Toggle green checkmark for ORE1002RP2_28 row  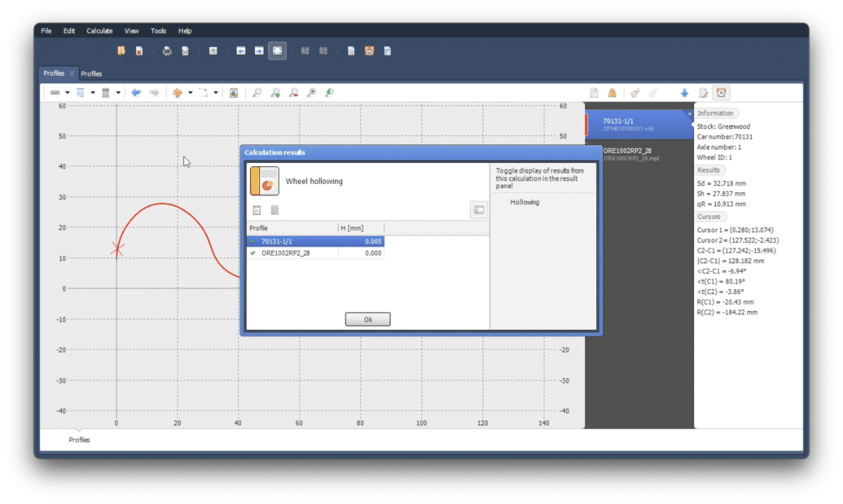point(253,253)
